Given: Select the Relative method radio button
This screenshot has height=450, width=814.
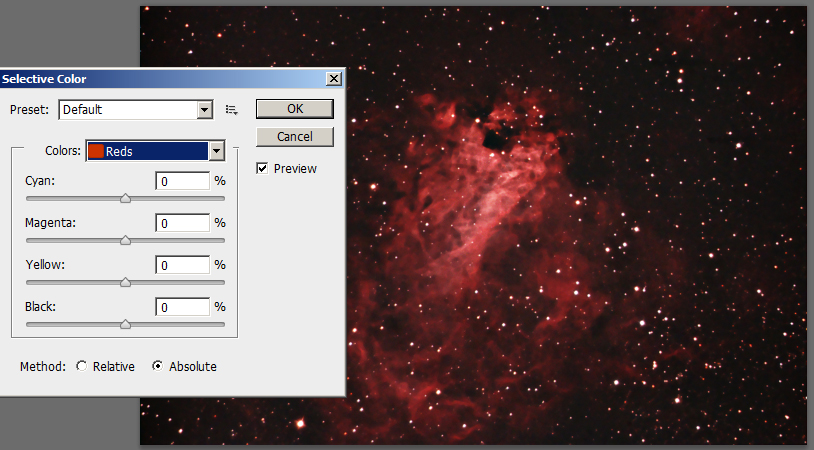Looking at the screenshot, I should [x=82, y=366].
